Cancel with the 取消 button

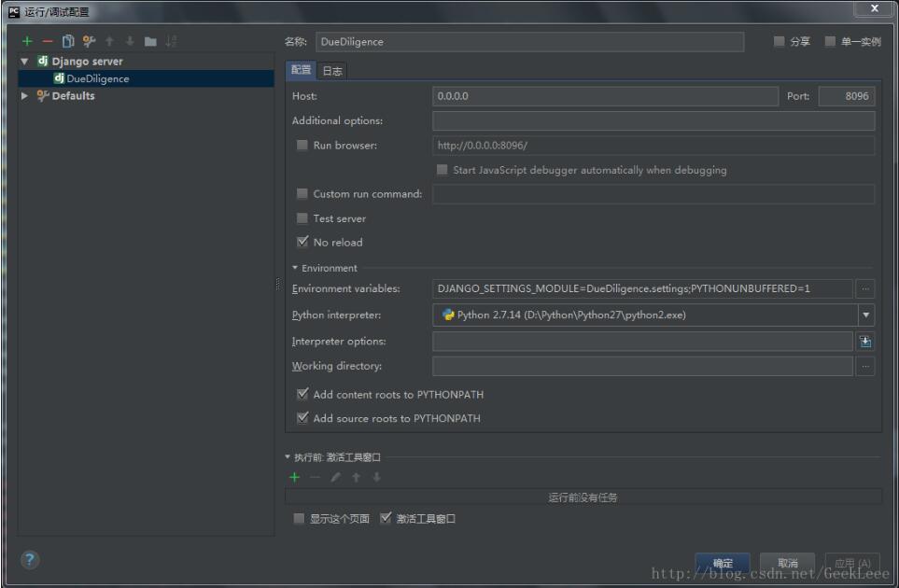(787, 564)
